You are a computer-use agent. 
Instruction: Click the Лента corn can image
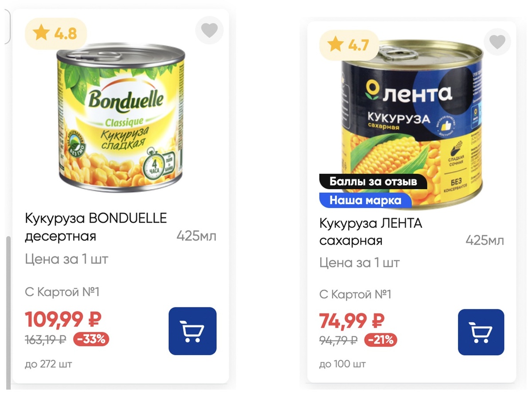click(412, 120)
